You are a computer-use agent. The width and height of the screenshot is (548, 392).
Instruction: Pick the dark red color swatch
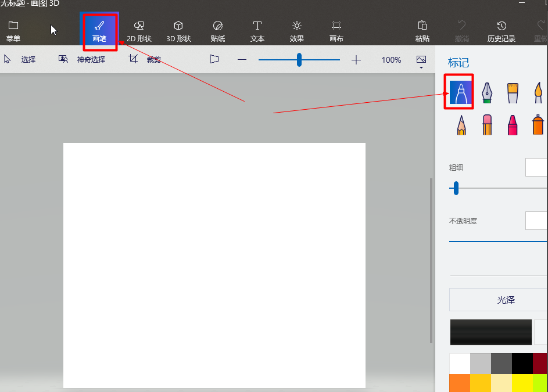coord(540,364)
